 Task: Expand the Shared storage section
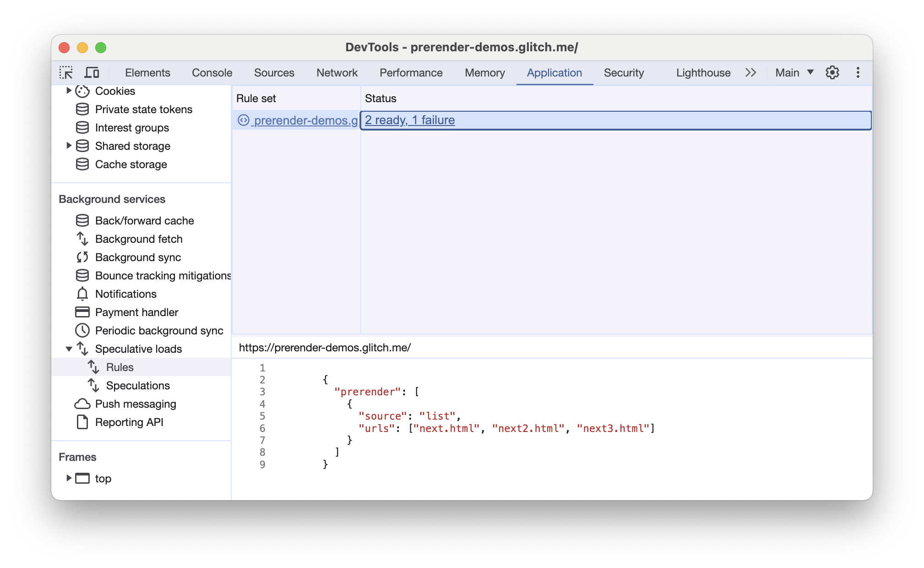pos(67,146)
